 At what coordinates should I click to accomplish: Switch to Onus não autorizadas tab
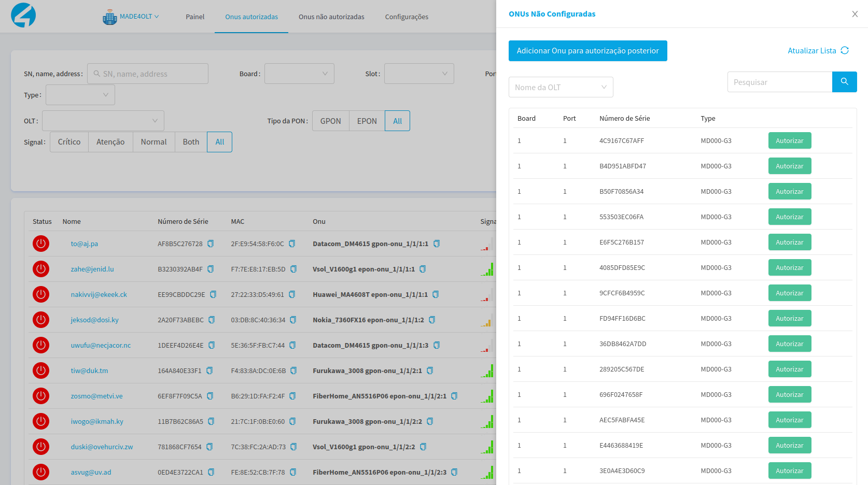click(x=331, y=17)
